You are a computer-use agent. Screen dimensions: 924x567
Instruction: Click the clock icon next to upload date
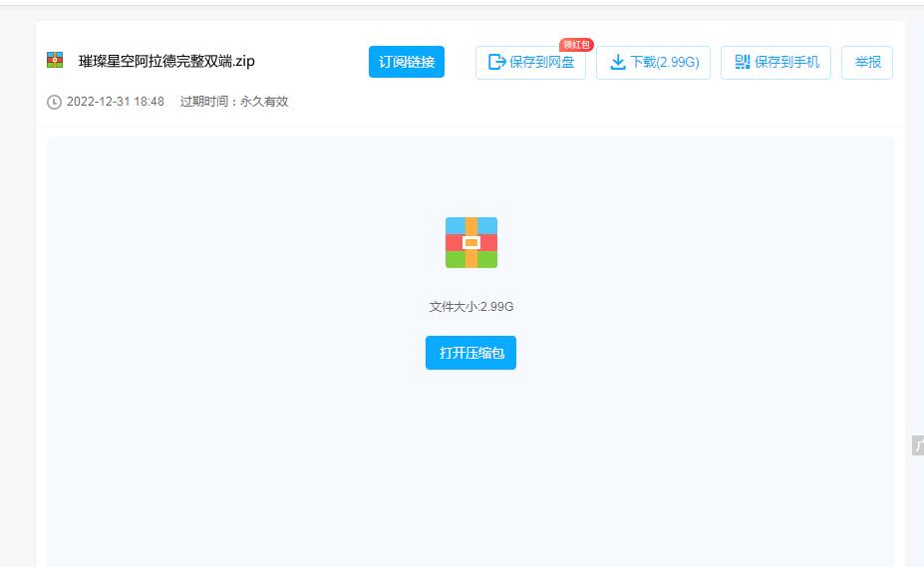point(54,102)
